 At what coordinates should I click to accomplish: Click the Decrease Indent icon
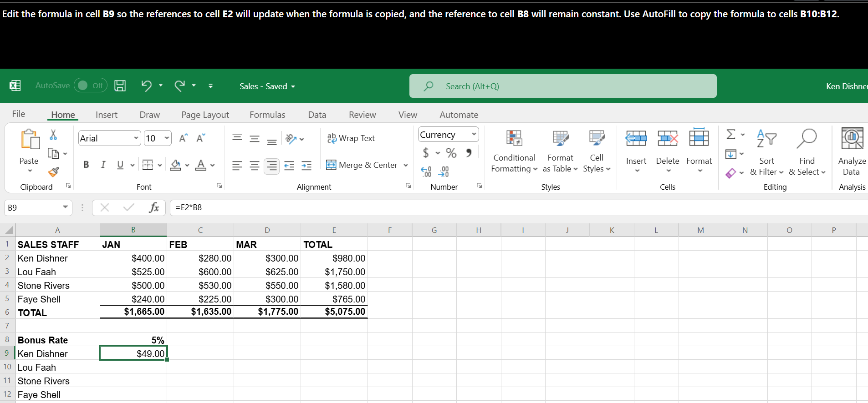tap(289, 166)
